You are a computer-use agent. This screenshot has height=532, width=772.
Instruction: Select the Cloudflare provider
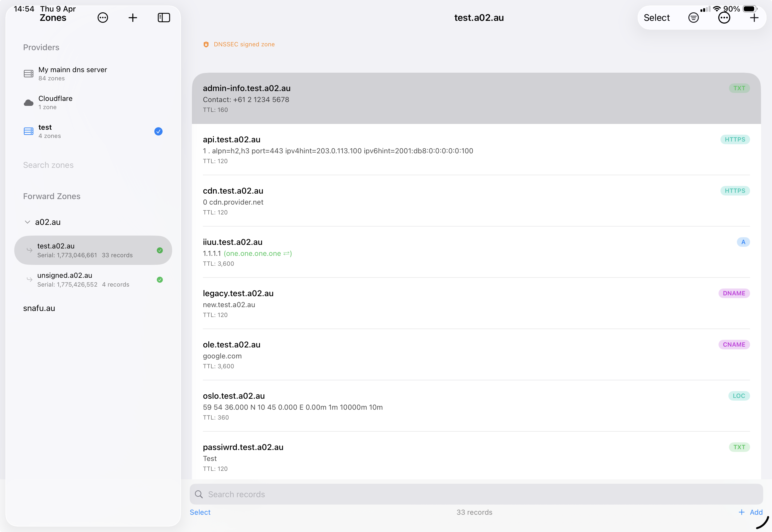coord(93,102)
